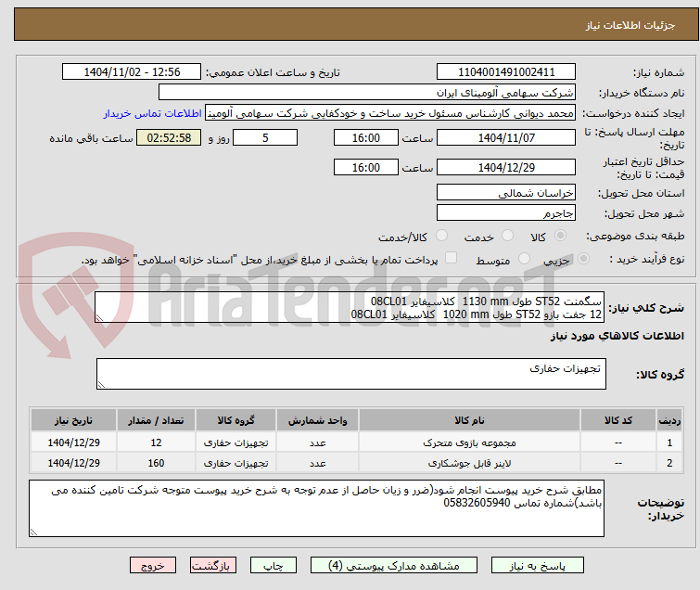
Task: Click the row number 2 cell
Action: coord(669,463)
